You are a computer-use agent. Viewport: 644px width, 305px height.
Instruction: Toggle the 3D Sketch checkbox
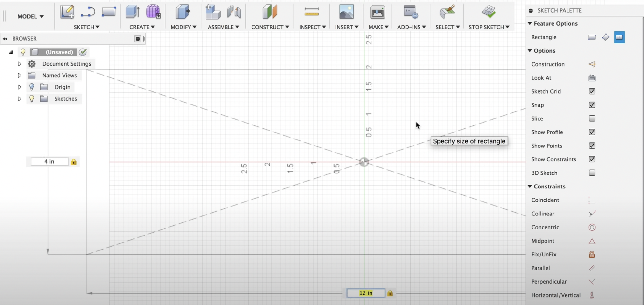coord(592,173)
